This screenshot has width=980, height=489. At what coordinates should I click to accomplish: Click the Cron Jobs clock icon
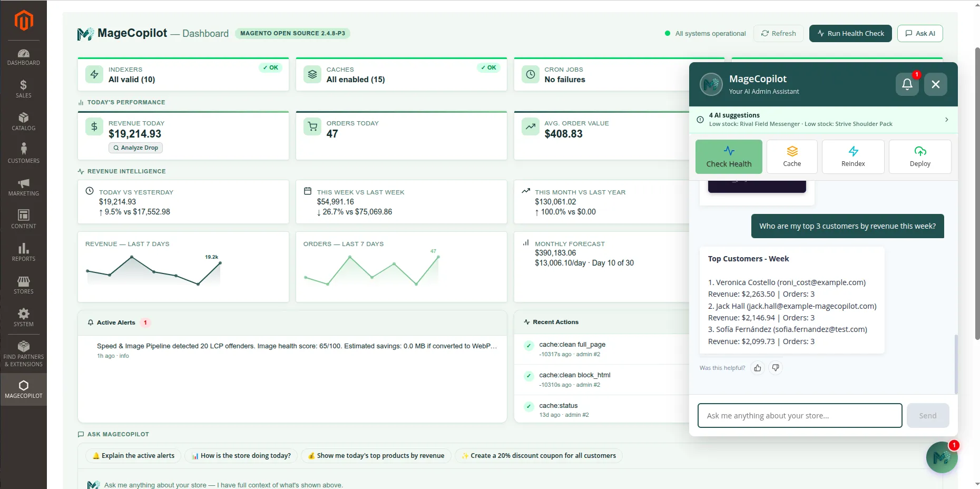(531, 74)
